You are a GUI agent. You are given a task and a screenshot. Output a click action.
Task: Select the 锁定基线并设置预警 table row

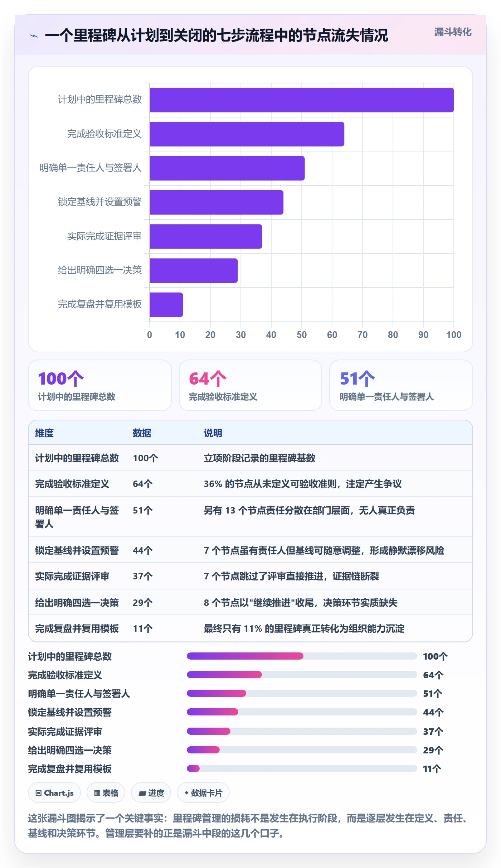[x=250, y=550]
